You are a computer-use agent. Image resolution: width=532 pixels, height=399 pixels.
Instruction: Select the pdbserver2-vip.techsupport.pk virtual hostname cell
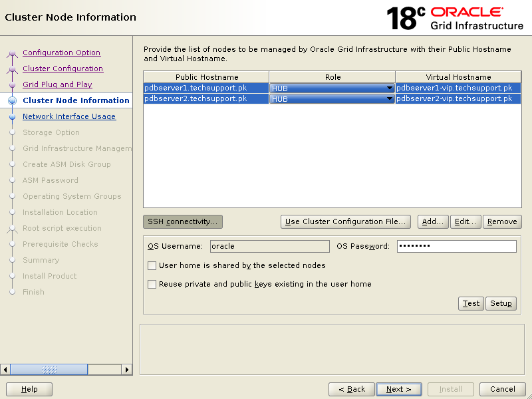[458, 98]
